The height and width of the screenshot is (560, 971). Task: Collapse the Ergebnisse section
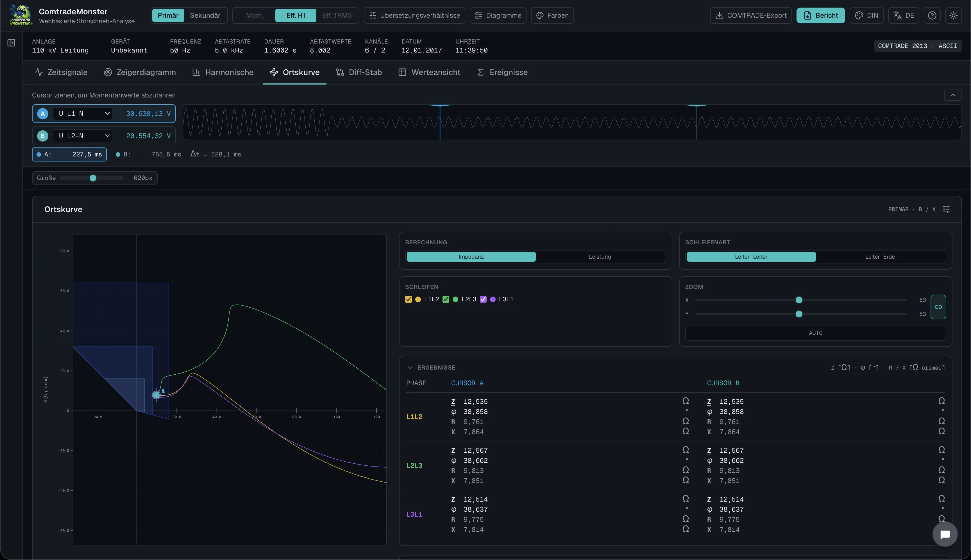click(x=410, y=368)
